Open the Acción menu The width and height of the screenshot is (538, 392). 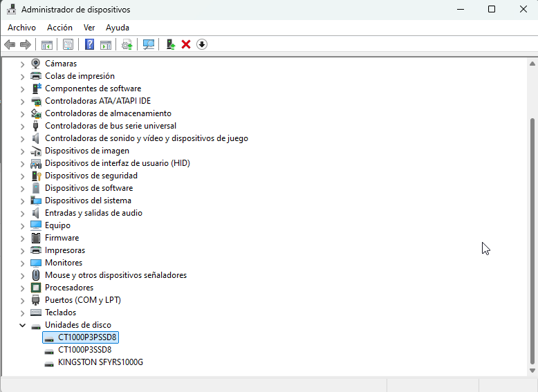click(x=59, y=28)
